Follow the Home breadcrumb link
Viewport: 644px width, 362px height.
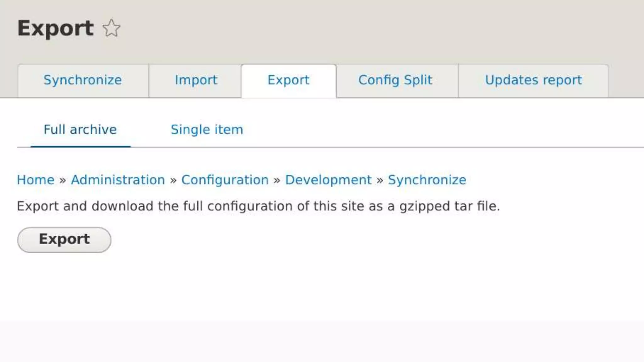[36, 180]
